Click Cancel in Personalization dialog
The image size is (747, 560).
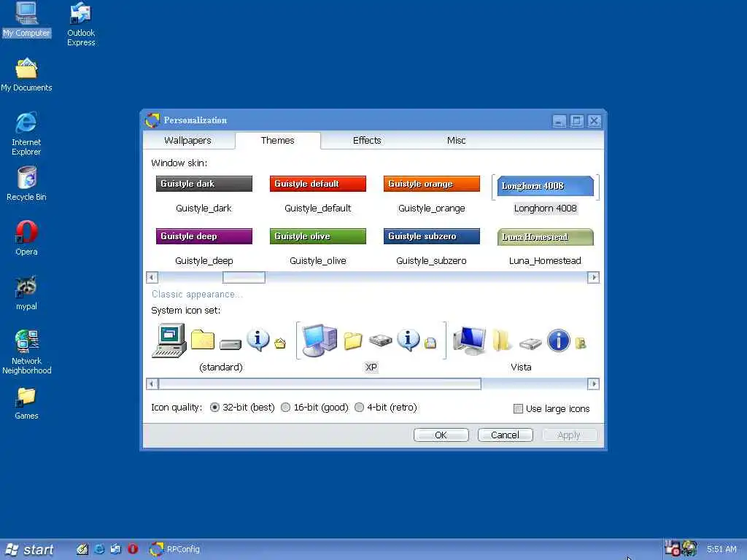[x=505, y=435]
